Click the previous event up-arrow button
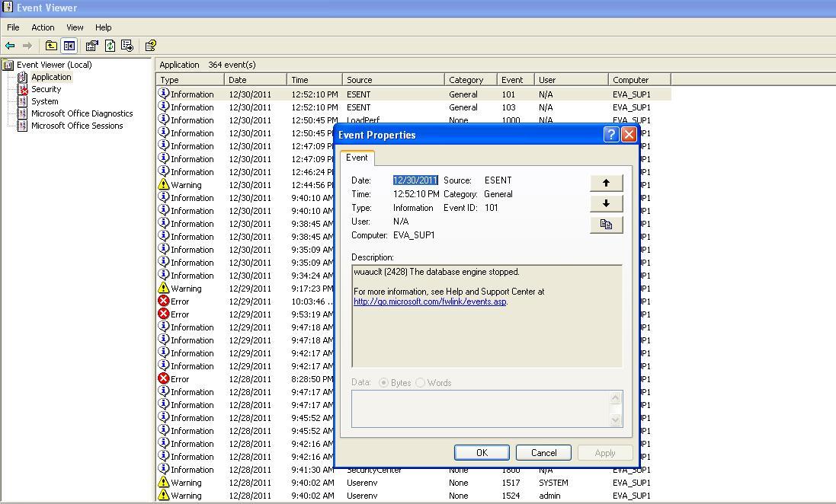Screen dimensions: 836x504 [x=606, y=183]
